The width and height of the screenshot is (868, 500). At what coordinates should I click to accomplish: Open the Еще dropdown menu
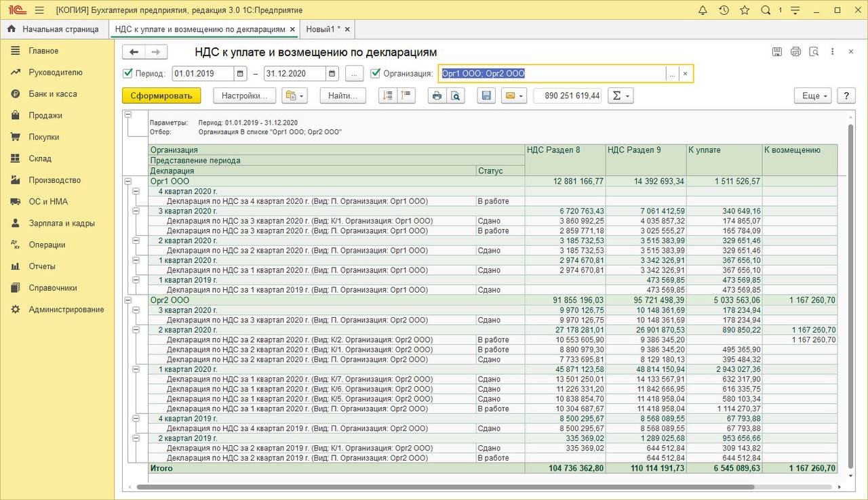coord(813,96)
